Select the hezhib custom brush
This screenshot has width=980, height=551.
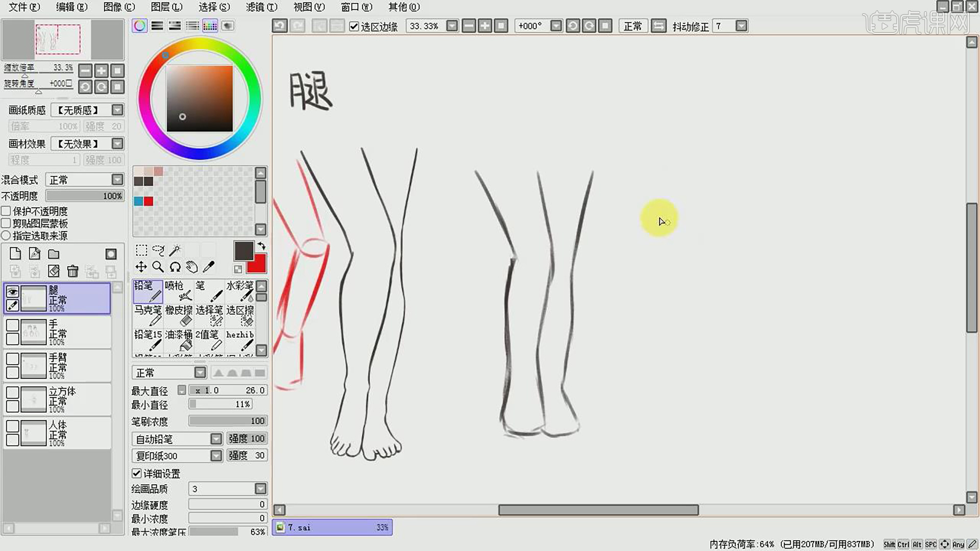coord(240,340)
